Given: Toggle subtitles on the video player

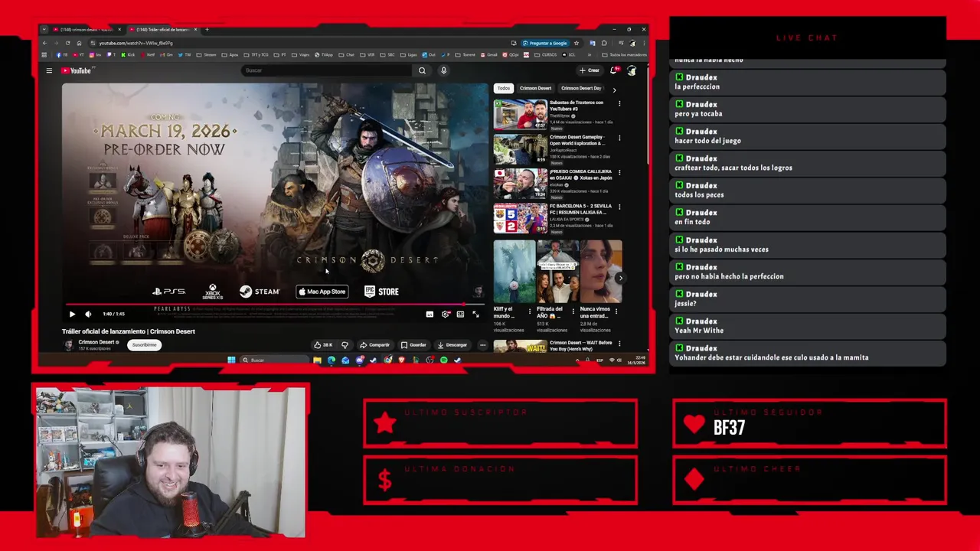Looking at the screenshot, I should [x=430, y=314].
